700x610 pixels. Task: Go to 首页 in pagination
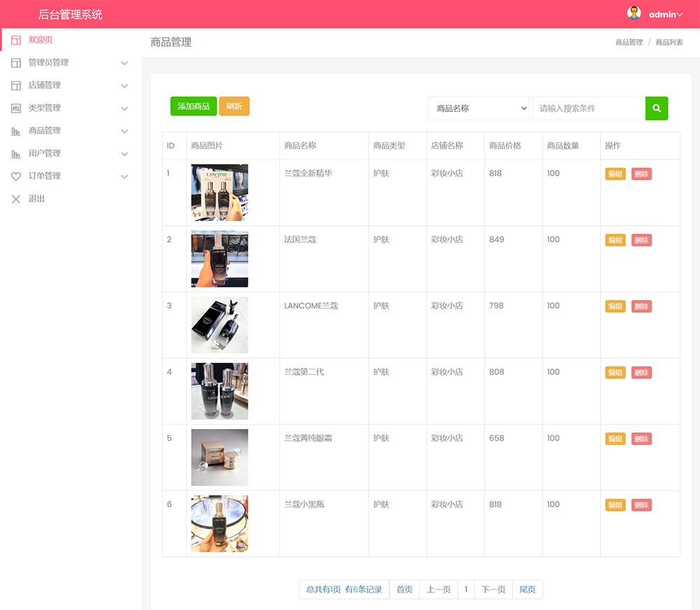[405, 590]
